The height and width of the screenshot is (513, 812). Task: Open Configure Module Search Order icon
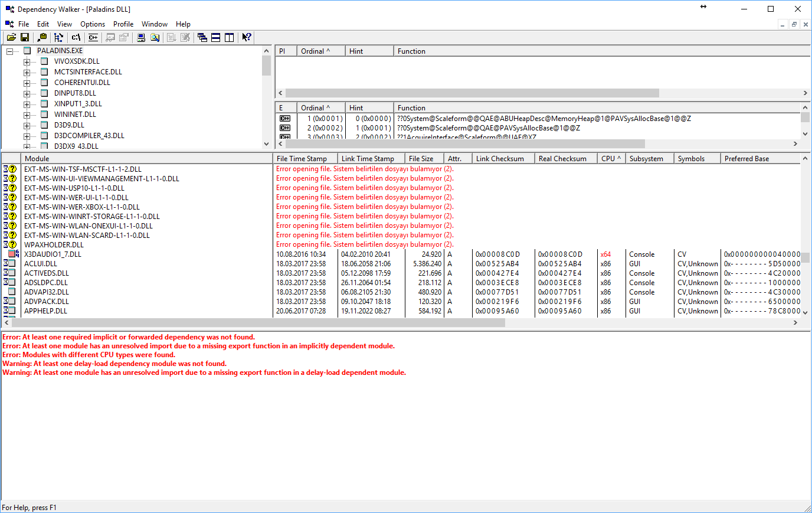155,37
